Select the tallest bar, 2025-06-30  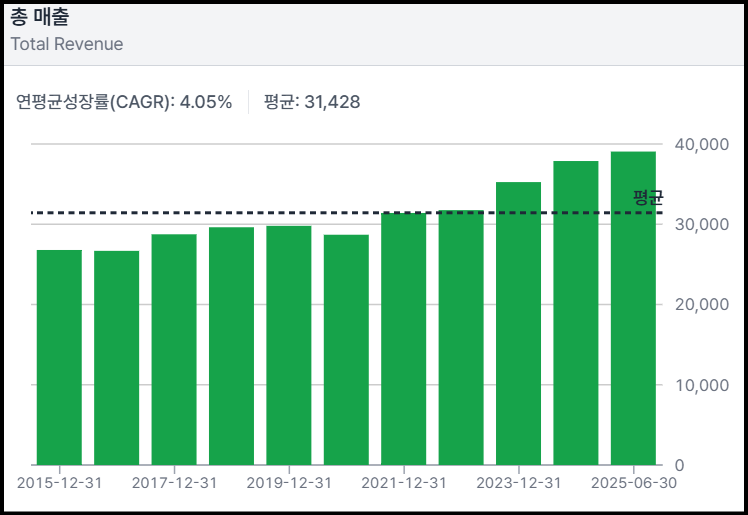pyautogui.click(x=633, y=308)
